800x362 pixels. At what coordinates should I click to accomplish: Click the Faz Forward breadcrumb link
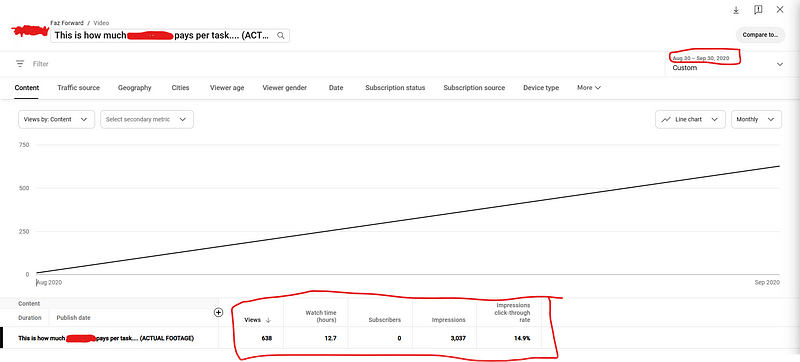(x=67, y=23)
